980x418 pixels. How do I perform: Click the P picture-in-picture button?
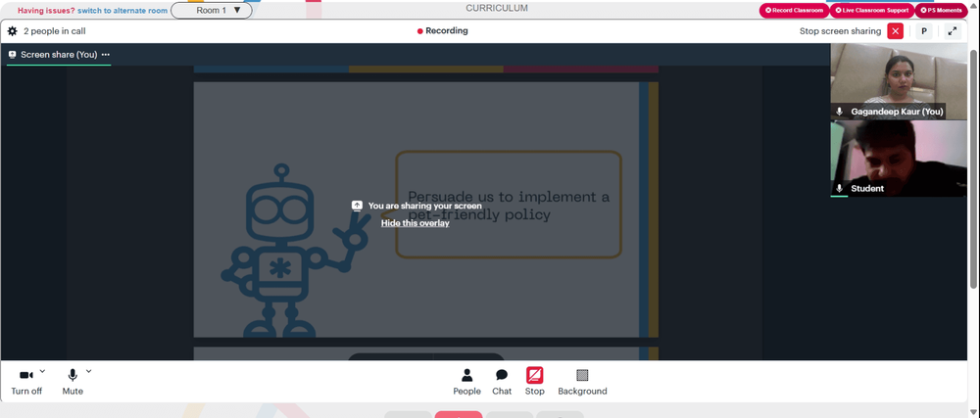pos(924,31)
